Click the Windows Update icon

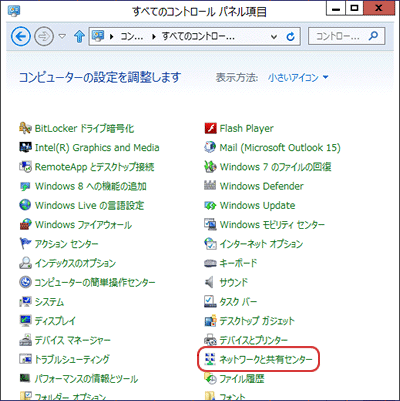coord(210,205)
